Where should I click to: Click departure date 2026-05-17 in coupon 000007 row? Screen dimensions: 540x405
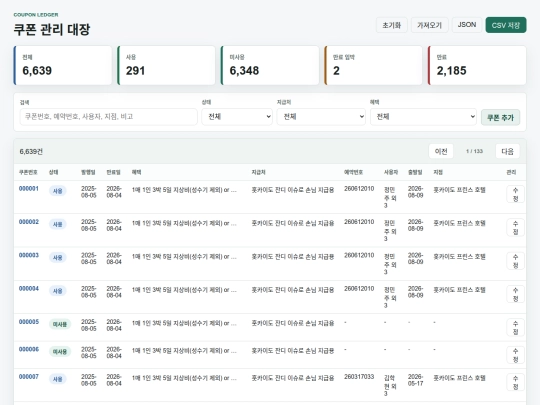click(x=415, y=380)
